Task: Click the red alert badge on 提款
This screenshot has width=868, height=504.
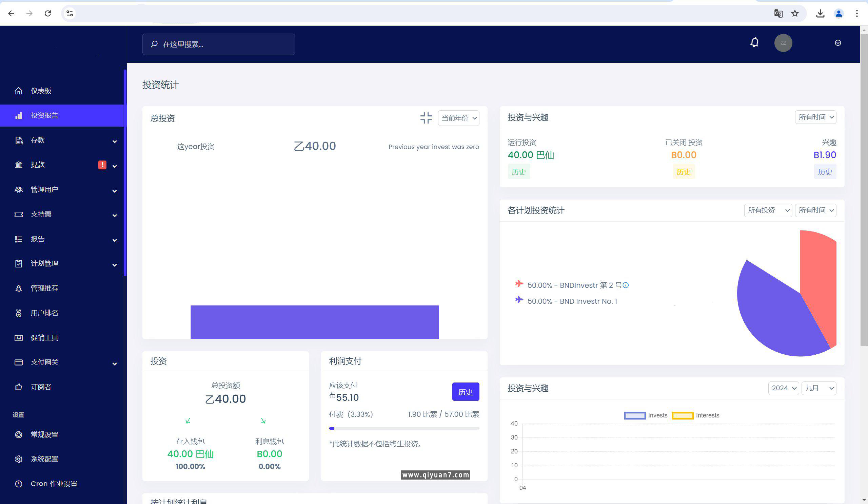Action: (102, 165)
